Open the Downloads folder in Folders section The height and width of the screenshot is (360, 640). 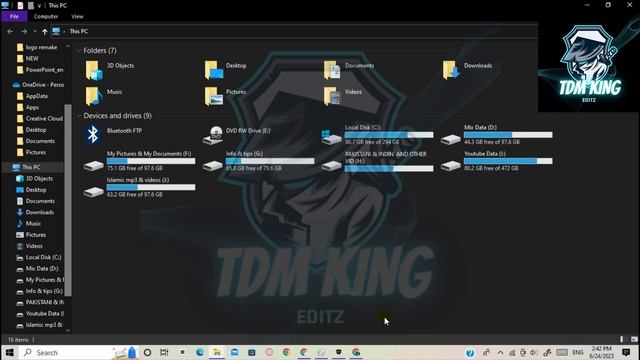(467, 70)
